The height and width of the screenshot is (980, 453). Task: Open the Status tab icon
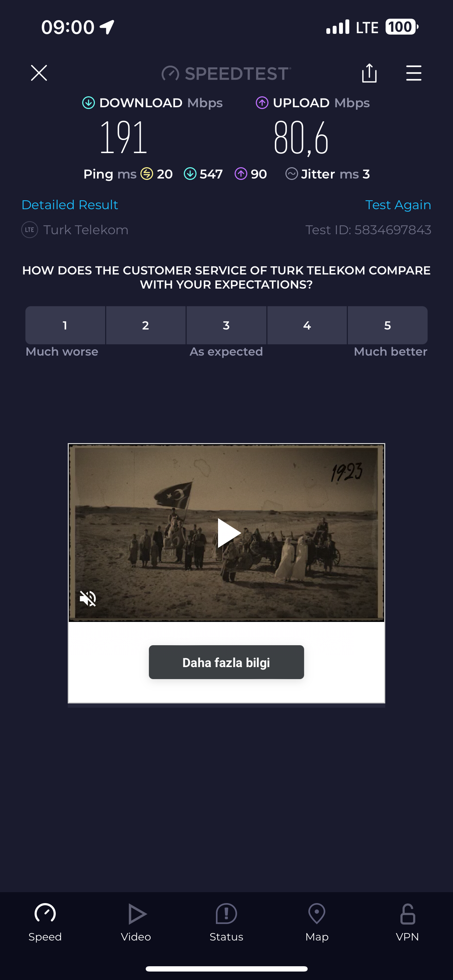[x=226, y=914]
